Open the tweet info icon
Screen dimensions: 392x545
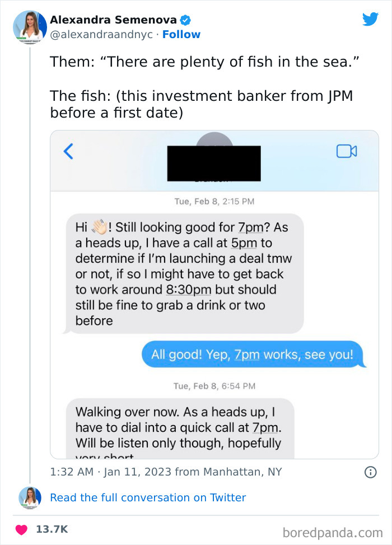(x=370, y=472)
